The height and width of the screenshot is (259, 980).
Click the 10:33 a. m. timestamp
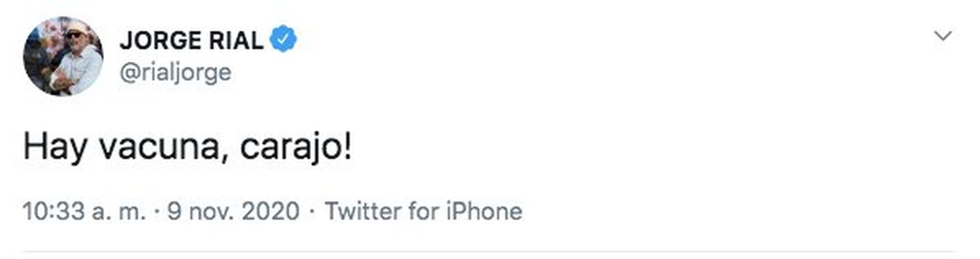click(85, 211)
